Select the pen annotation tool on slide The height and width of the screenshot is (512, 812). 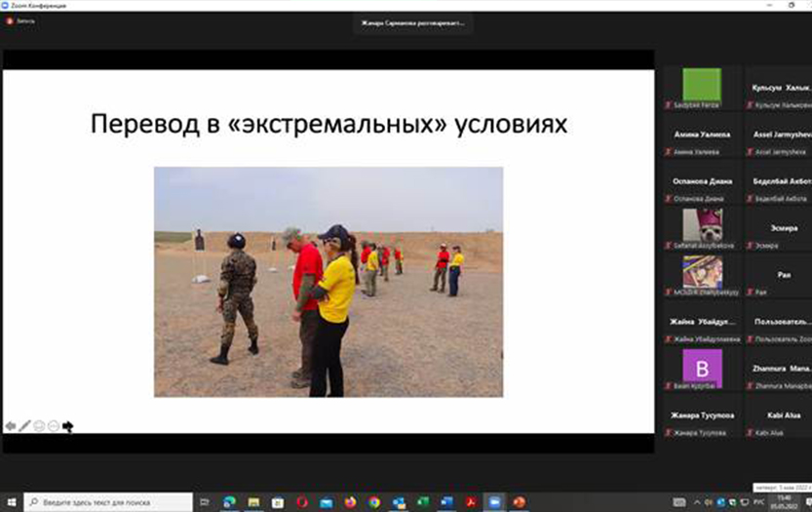coord(24,426)
